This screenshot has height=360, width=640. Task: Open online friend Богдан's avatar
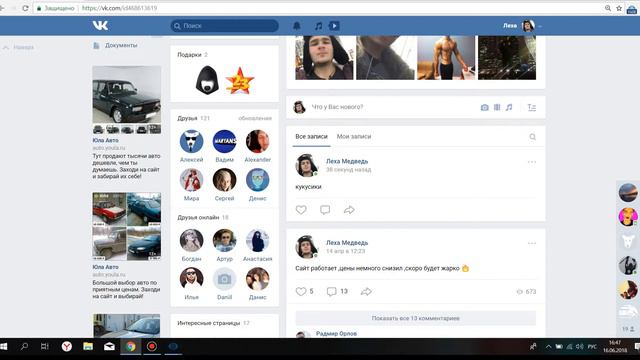tap(191, 240)
